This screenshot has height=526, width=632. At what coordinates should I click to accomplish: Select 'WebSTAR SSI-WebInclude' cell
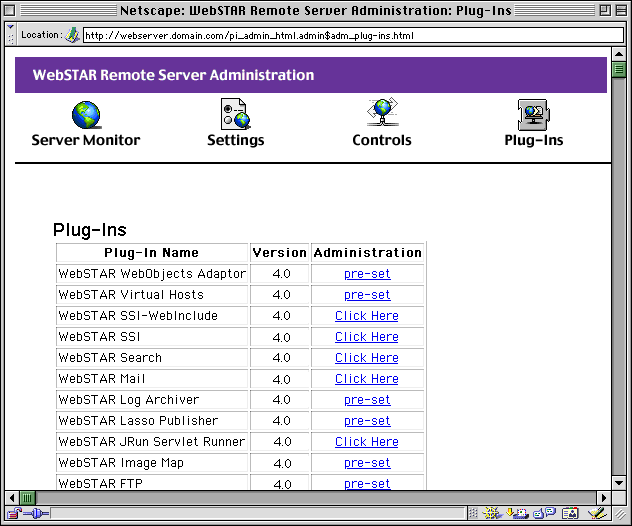point(152,316)
